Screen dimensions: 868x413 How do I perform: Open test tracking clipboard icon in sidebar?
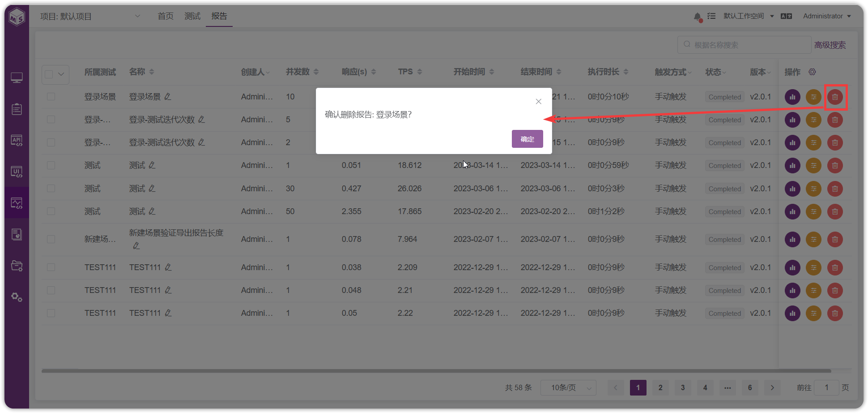pos(17,109)
